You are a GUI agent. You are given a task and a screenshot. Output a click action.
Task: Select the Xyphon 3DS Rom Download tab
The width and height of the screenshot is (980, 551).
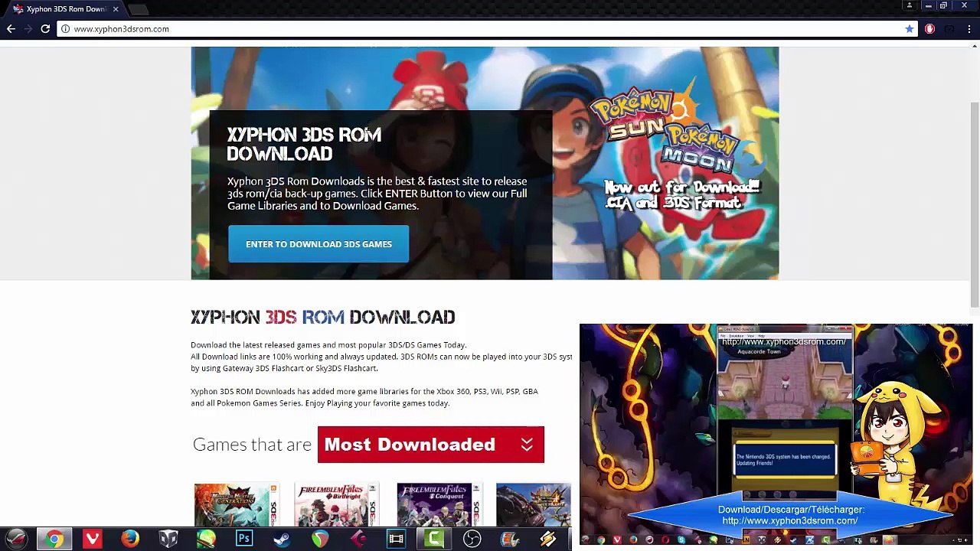tap(65, 9)
